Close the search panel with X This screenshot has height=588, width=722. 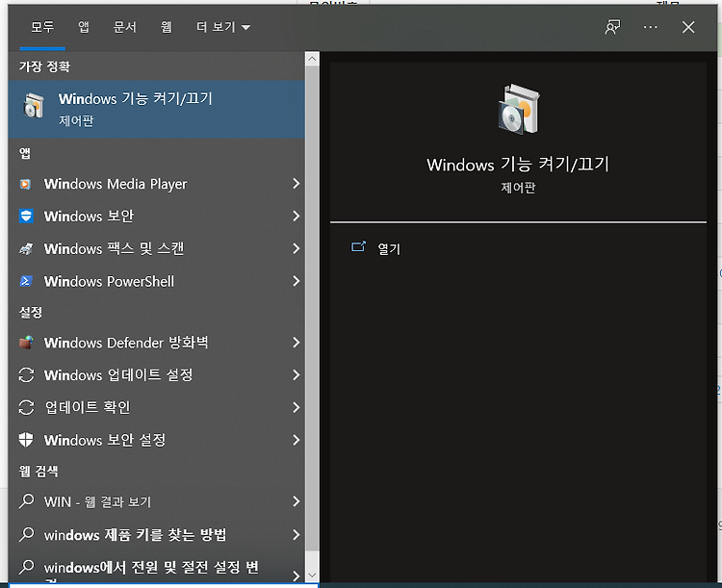click(688, 27)
